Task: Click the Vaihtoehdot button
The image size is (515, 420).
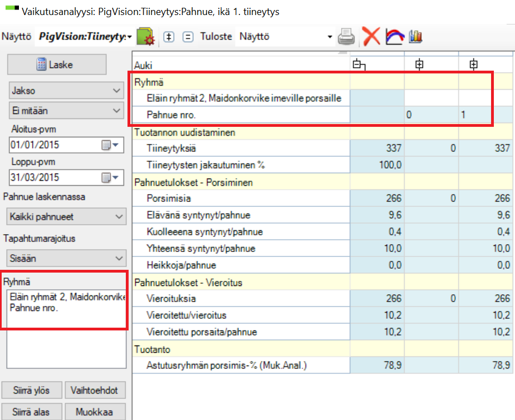Action: click(95, 390)
